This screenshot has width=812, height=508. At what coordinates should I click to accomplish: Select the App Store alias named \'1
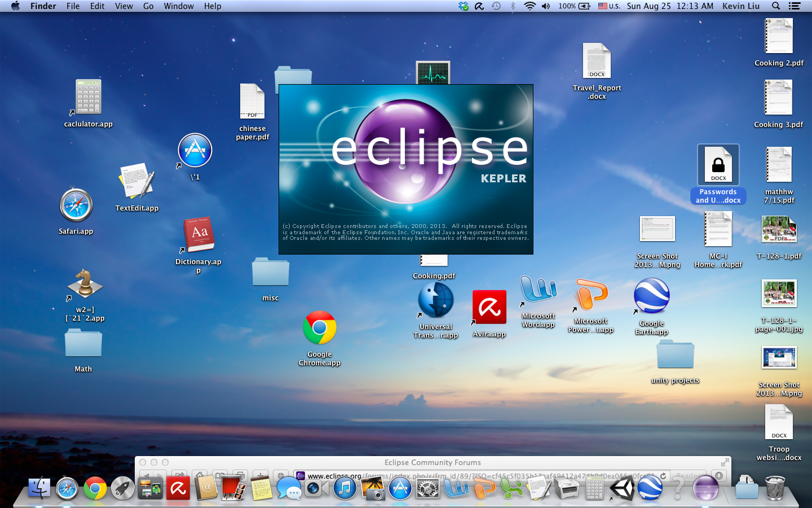click(195, 151)
